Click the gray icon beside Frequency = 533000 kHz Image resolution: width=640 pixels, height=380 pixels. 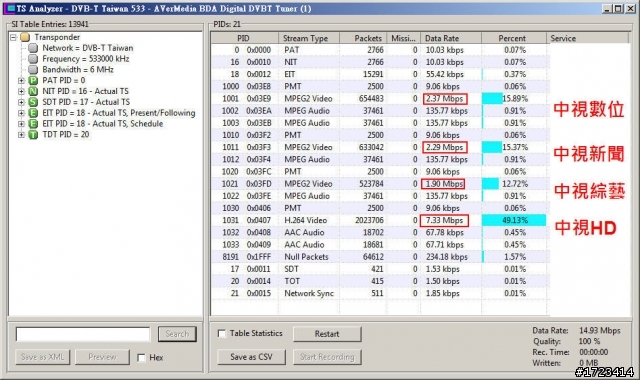point(33,59)
